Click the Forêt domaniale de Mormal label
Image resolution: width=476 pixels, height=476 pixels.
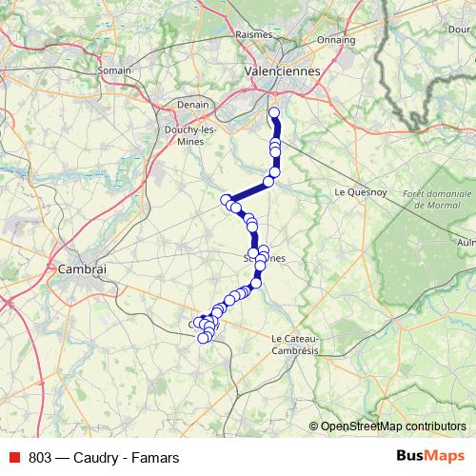[437, 199]
